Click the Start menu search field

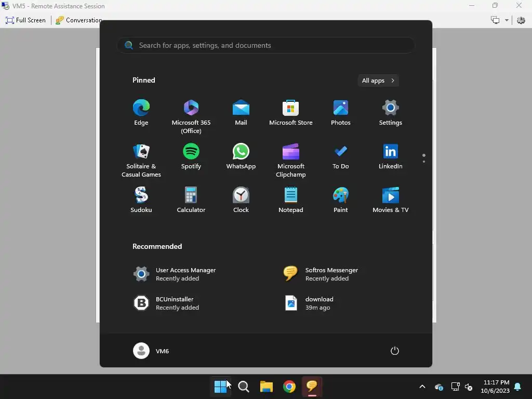click(x=266, y=46)
